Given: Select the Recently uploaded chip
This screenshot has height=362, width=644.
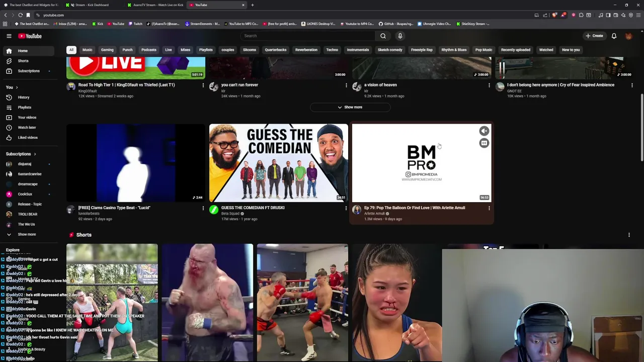Looking at the screenshot, I should coord(516,50).
